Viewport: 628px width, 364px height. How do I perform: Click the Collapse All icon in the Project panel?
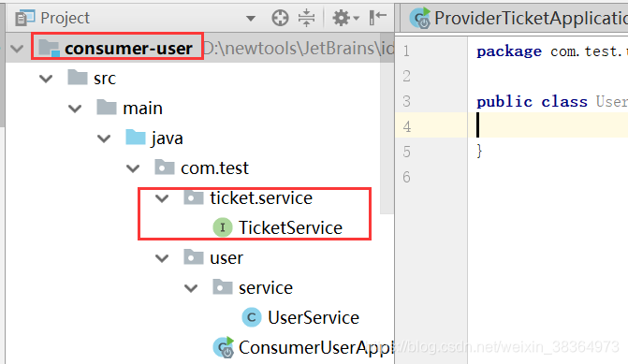click(x=306, y=18)
